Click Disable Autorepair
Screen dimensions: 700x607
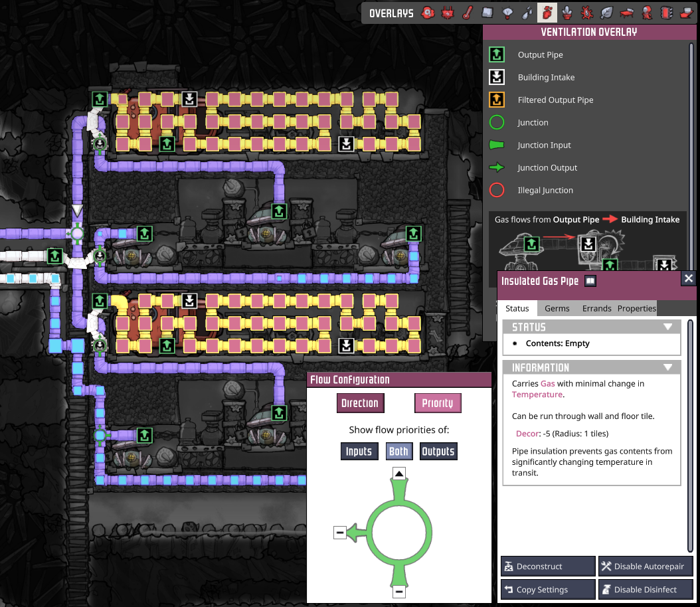pyautogui.click(x=646, y=566)
